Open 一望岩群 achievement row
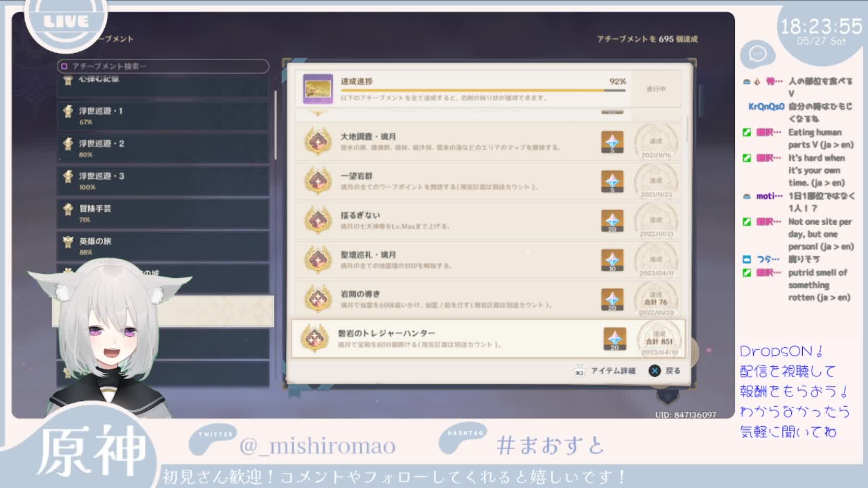 (x=488, y=181)
